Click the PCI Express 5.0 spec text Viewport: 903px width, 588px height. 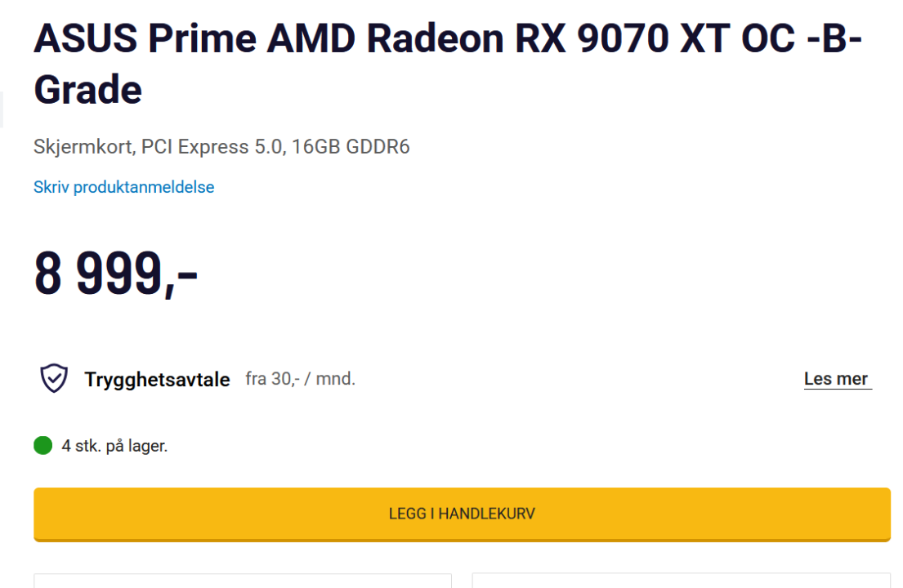pyautogui.click(x=212, y=147)
